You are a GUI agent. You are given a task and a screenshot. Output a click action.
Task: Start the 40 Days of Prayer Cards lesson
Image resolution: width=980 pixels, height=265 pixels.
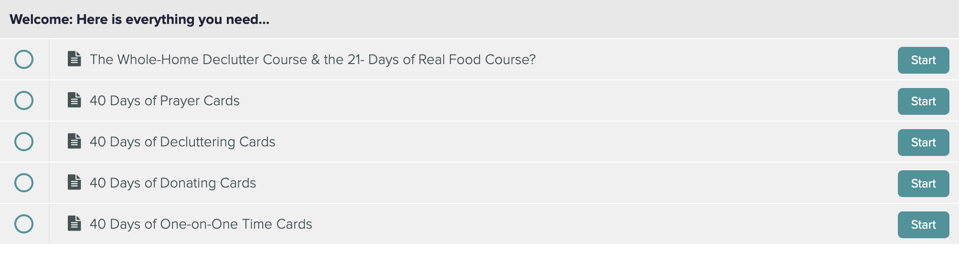[x=923, y=101]
